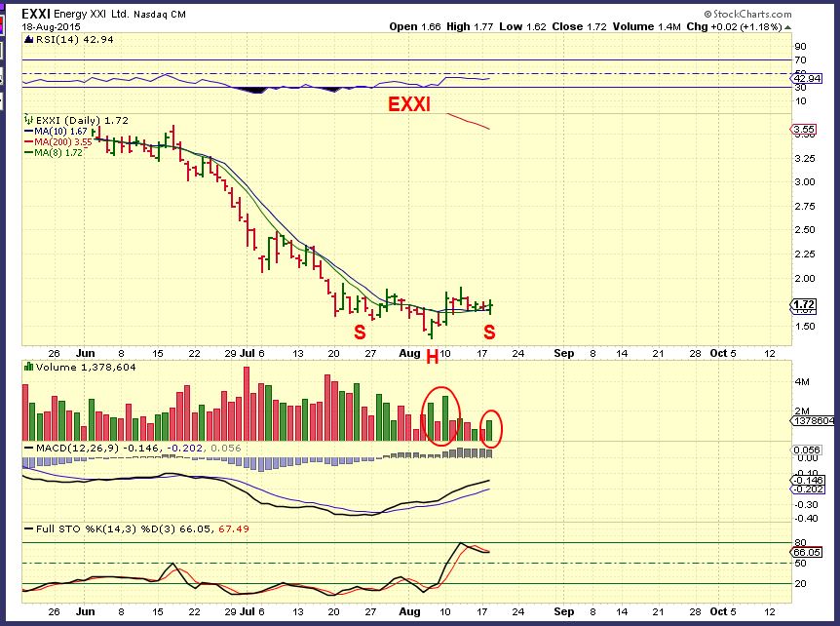Click the 'MA(200) 3.55' legend text
840x626 pixels.
[62, 142]
